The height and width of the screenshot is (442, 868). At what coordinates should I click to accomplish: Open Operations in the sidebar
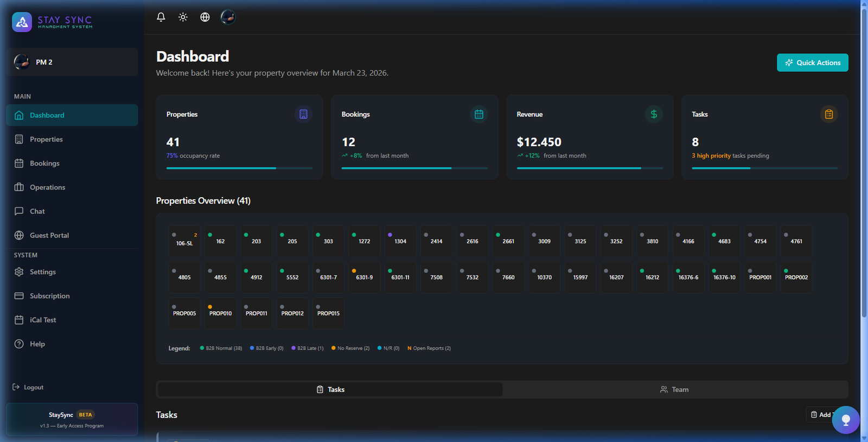[x=72, y=187]
